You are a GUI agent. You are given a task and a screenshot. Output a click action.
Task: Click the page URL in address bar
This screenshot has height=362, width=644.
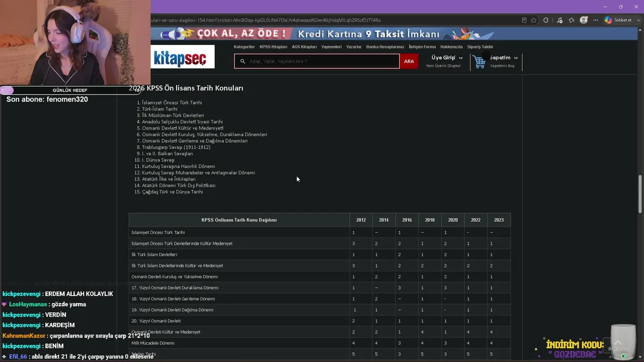266,20
